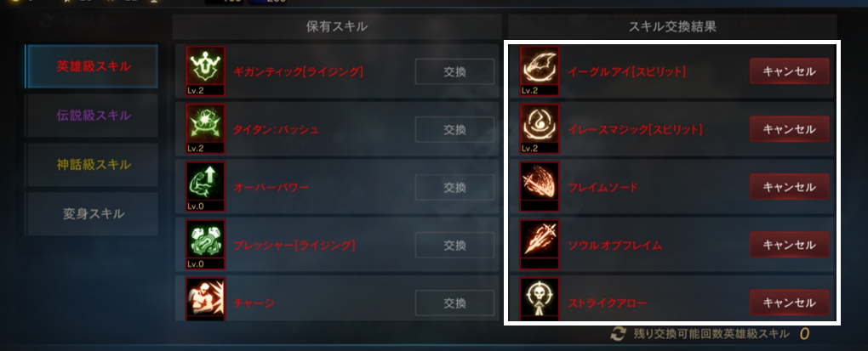The image size is (868, 351).
Task: Click キャンセル beside ストライクアロー
Action: [790, 303]
